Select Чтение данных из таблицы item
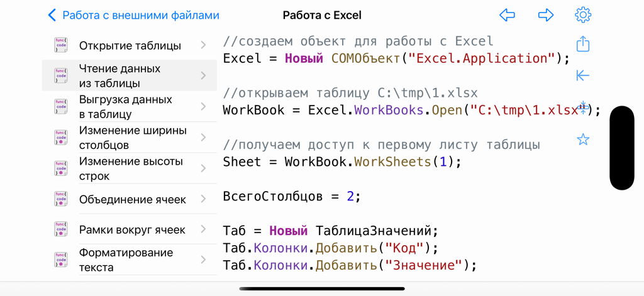 [x=119, y=75]
